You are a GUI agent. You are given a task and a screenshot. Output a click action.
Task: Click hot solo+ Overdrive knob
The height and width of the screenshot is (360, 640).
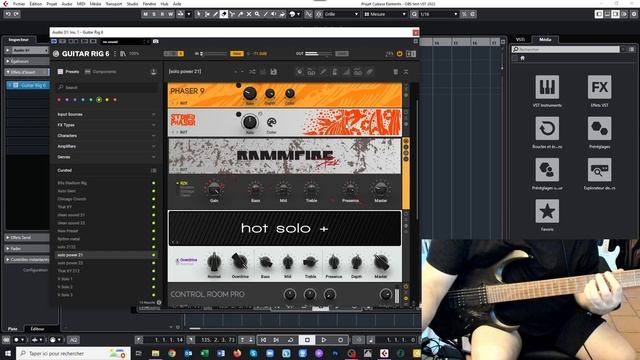(240, 262)
